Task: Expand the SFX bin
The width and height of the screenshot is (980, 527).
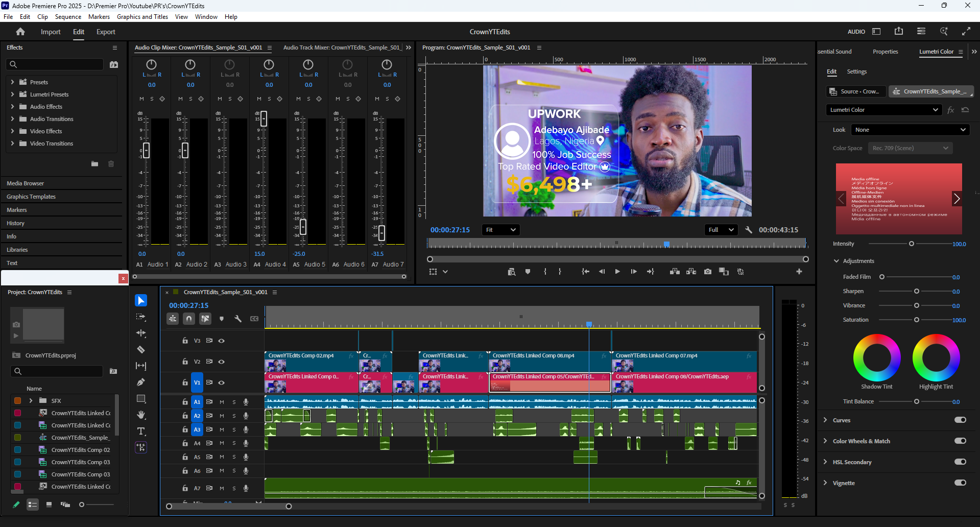Action: pos(31,400)
